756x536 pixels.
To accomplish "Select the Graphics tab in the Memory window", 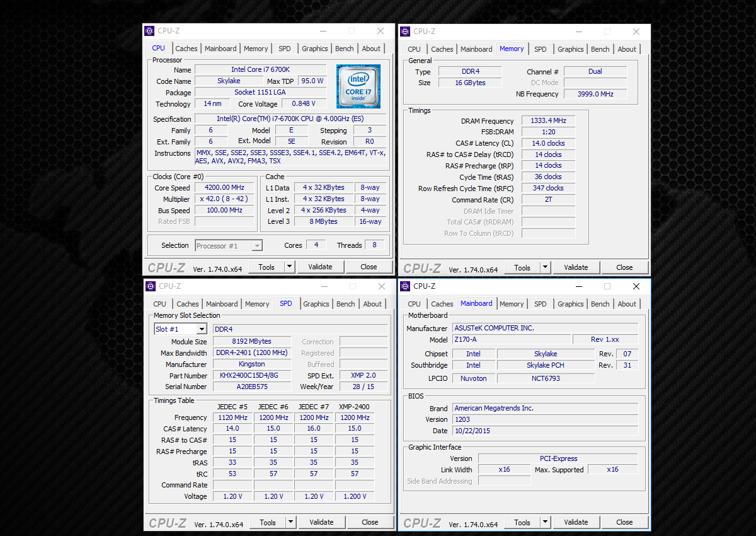I will (x=571, y=49).
